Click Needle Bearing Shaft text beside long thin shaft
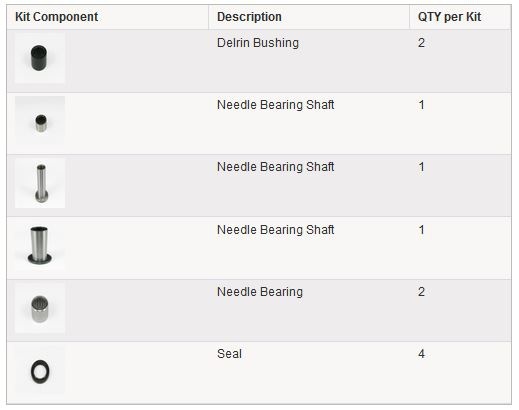 (275, 167)
